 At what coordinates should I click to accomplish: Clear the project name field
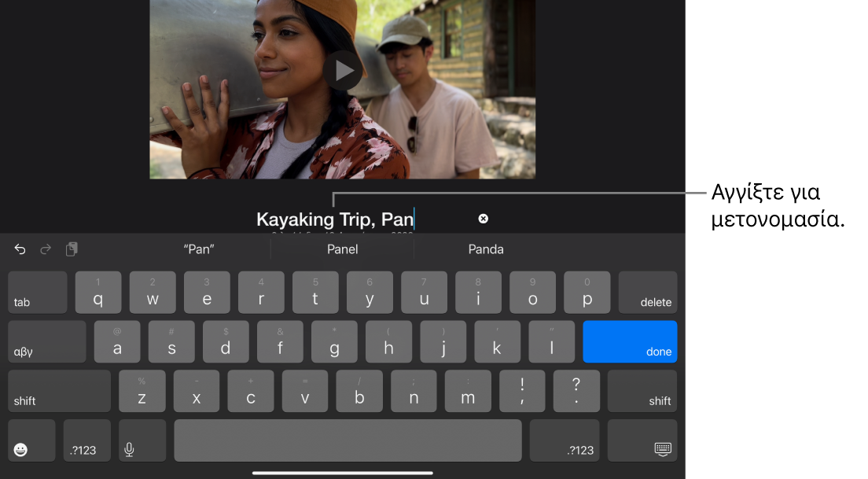484,219
